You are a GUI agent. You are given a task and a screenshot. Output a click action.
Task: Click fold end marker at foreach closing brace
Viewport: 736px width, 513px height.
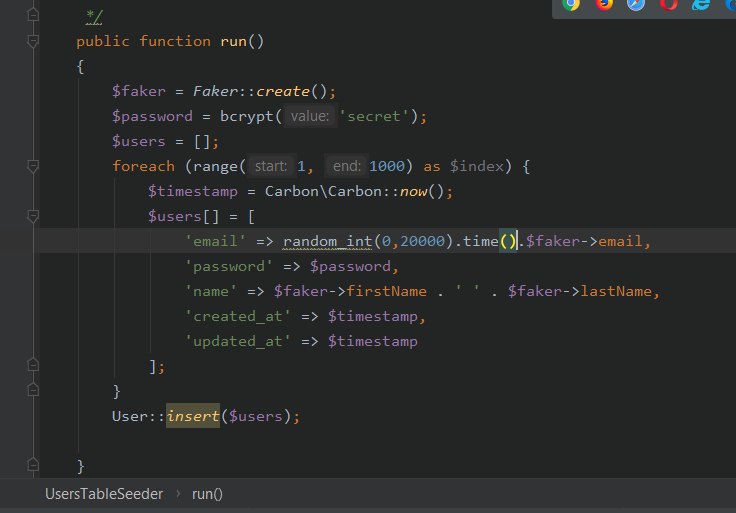point(33,390)
